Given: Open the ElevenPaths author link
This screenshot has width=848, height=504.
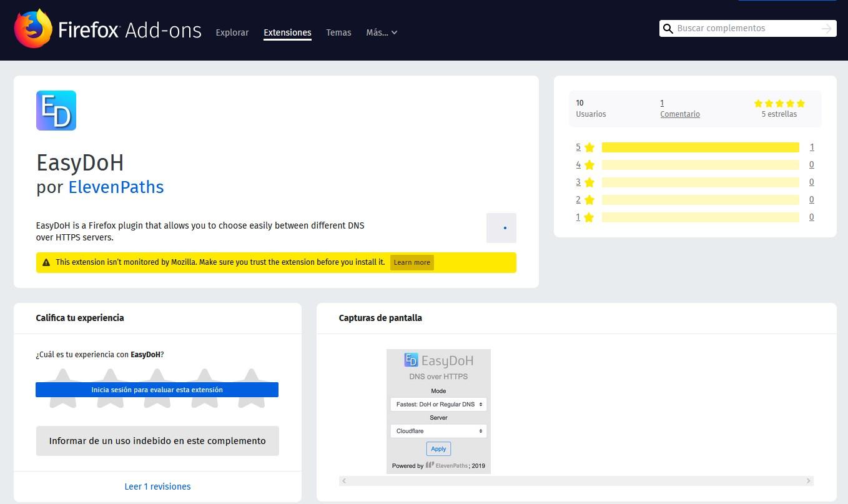Looking at the screenshot, I should (x=116, y=187).
